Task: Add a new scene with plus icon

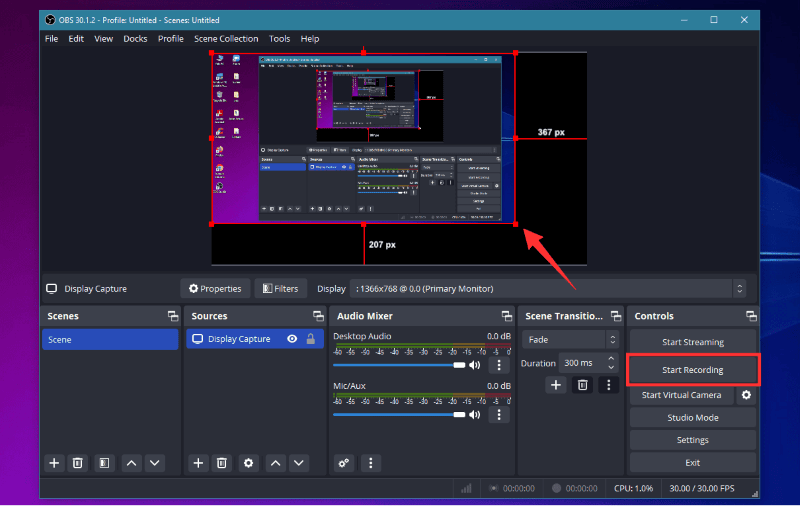Action: (54, 463)
